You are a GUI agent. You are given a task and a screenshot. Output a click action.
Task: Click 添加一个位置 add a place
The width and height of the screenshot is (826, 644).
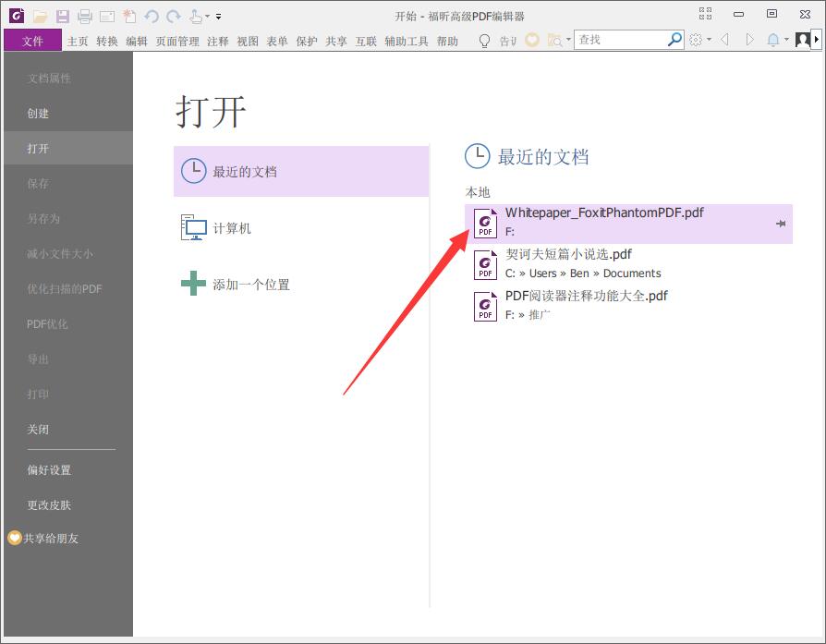(x=301, y=285)
